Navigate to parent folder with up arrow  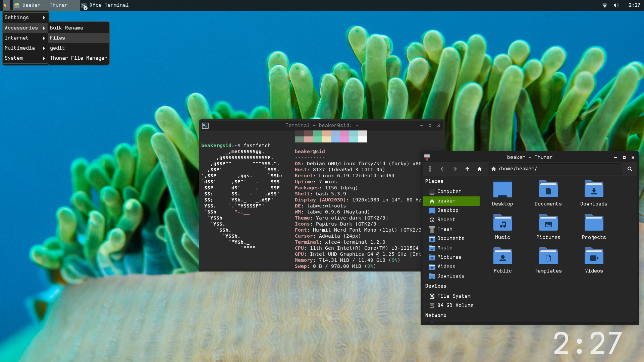pyautogui.click(x=467, y=169)
